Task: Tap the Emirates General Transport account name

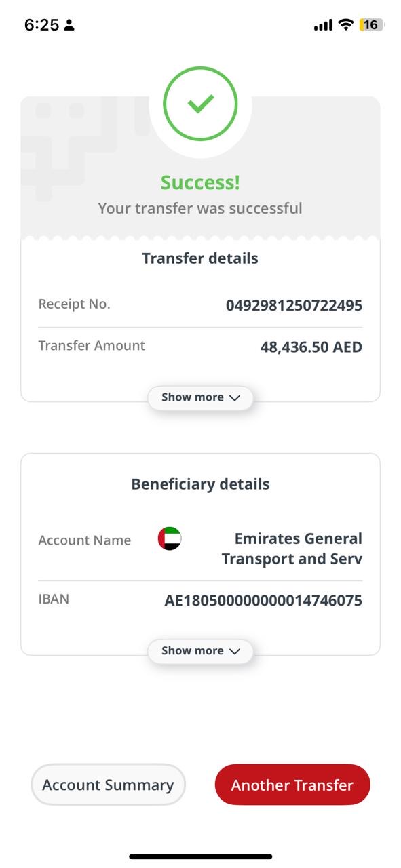Action: click(292, 549)
